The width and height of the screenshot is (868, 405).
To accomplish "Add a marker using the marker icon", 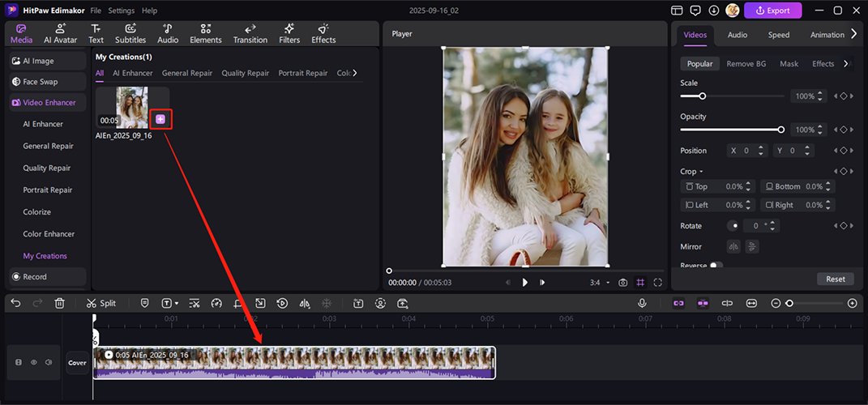I will [x=144, y=303].
